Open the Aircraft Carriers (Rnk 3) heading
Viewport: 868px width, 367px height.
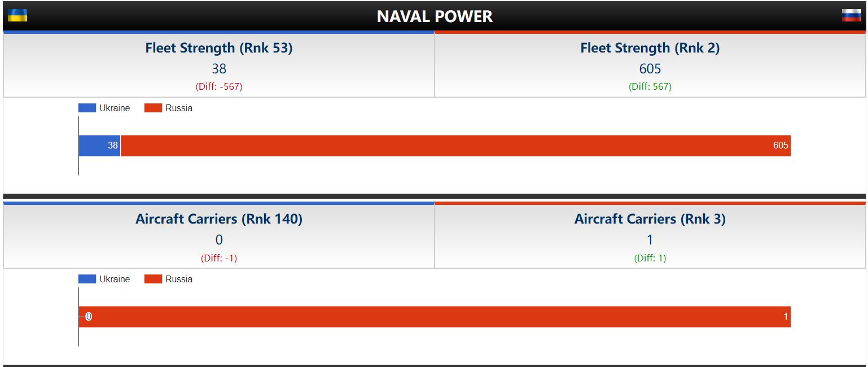coord(650,219)
